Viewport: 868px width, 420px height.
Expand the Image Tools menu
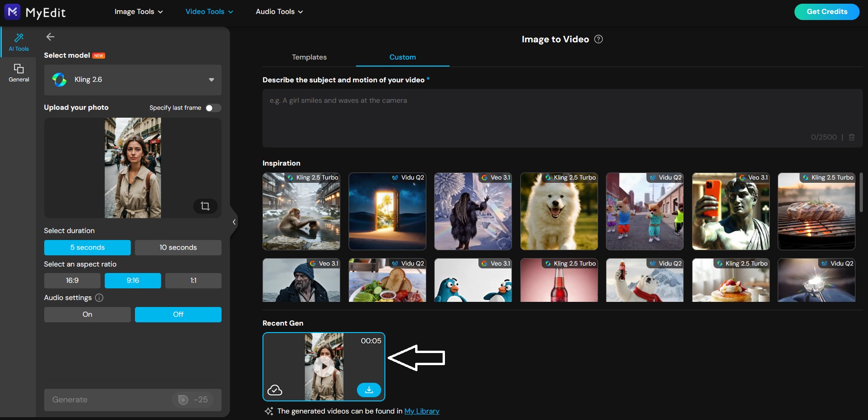pyautogui.click(x=139, y=12)
